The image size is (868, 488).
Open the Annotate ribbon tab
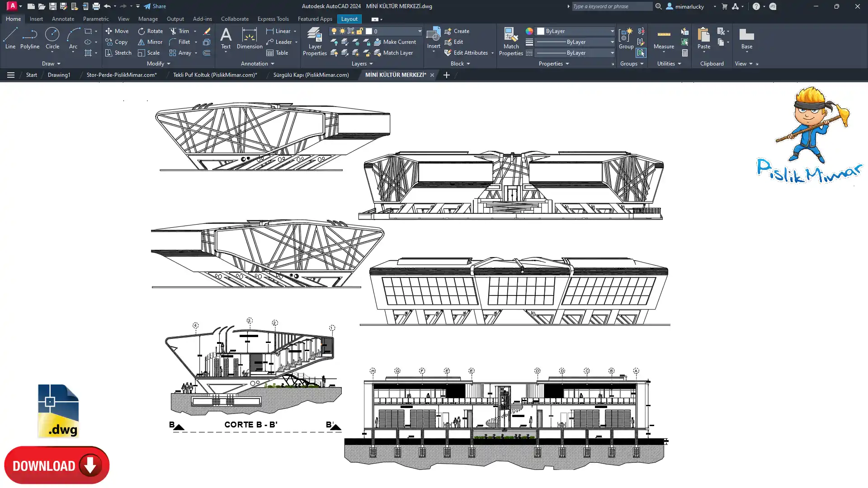tap(63, 19)
